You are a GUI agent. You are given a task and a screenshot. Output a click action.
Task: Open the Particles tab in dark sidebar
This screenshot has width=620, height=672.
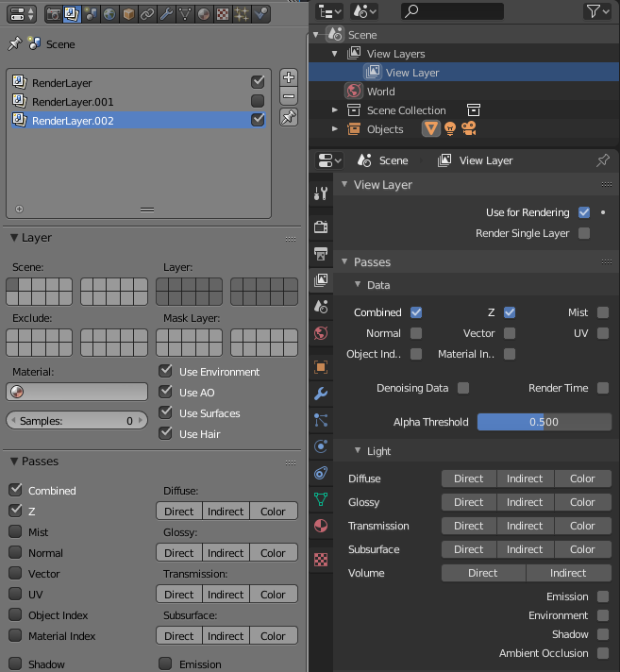click(x=321, y=420)
